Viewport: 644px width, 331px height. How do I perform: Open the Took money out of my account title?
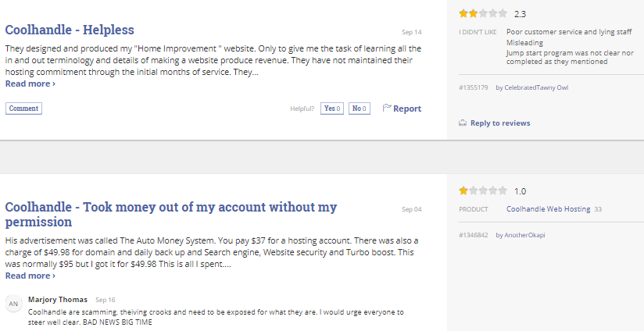coord(171,214)
